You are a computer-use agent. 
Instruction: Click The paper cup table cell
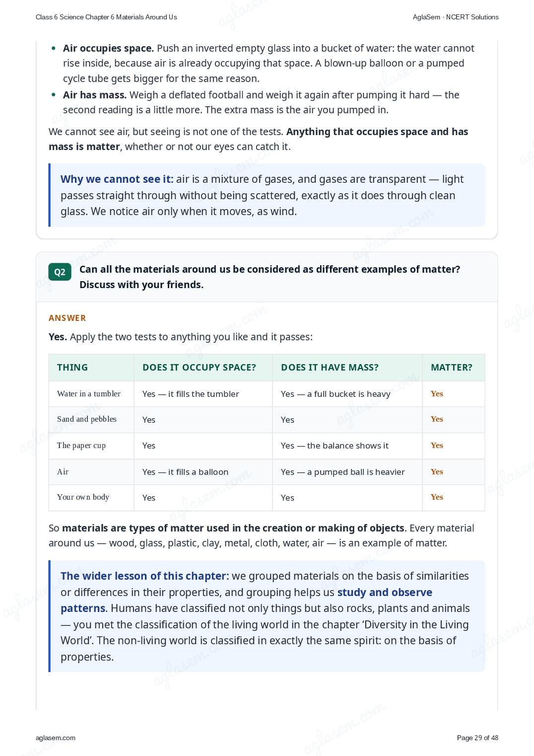(x=91, y=446)
